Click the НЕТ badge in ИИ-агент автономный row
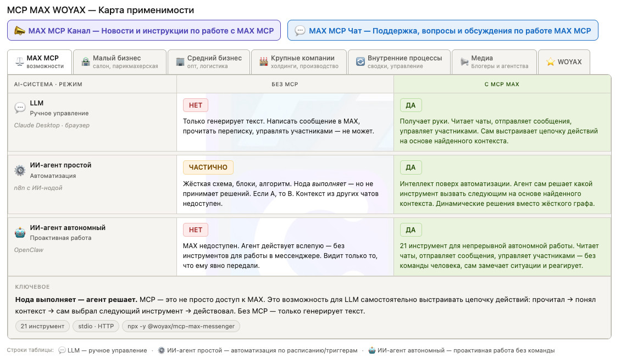Image resolution: width=621 pixels, height=364 pixels. tap(196, 230)
